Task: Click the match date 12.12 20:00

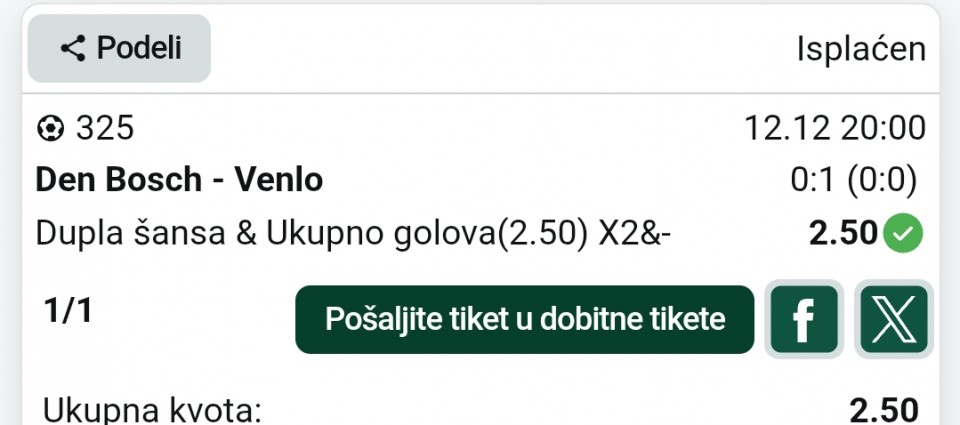Action: [x=834, y=129]
